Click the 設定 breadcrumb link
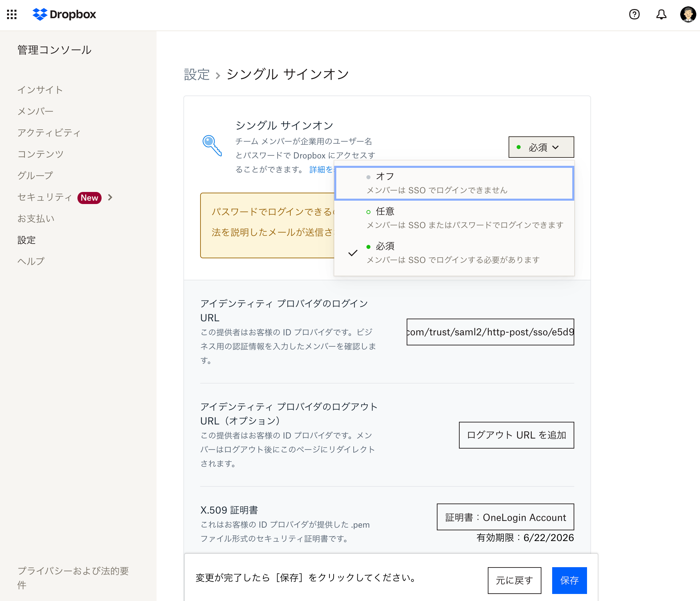The image size is (700, 601). 197,74
